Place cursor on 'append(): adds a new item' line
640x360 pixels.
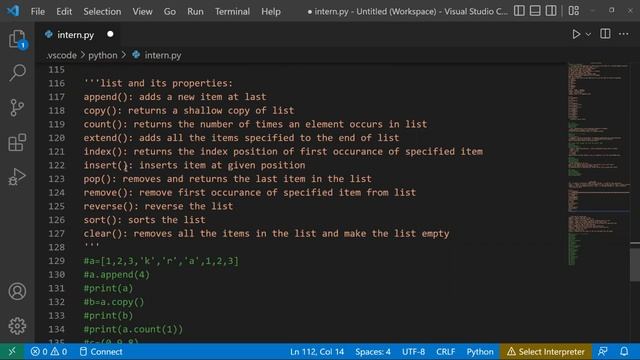pyautogui.click(x=175, y=97)
